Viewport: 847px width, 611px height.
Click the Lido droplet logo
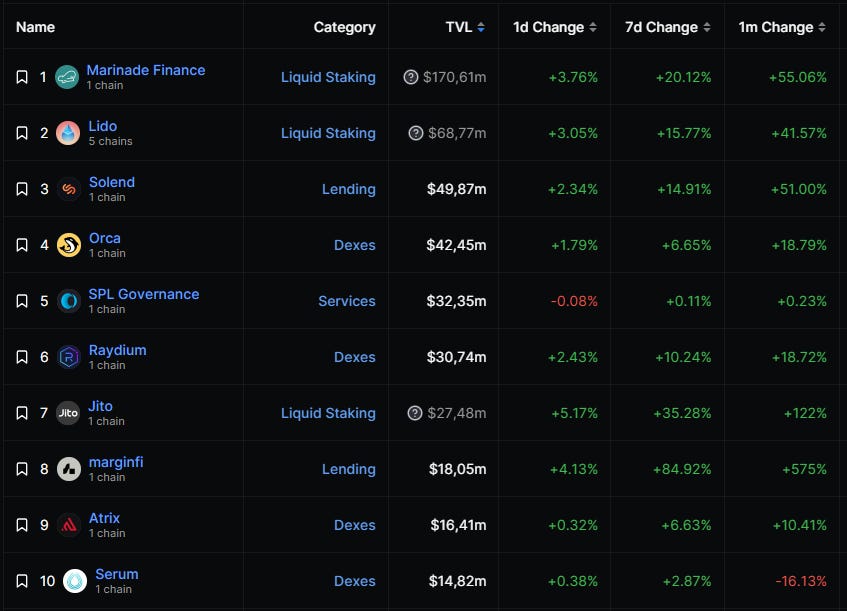(68, 133)
